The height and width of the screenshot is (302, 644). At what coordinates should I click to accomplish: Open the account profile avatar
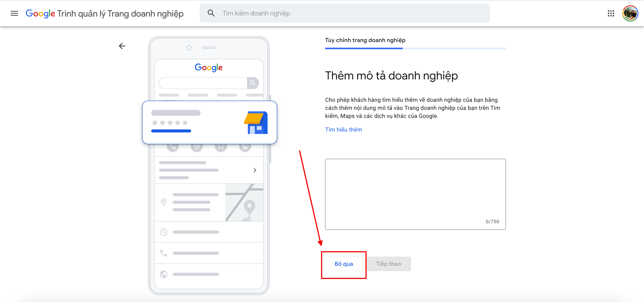pos(630,13)
